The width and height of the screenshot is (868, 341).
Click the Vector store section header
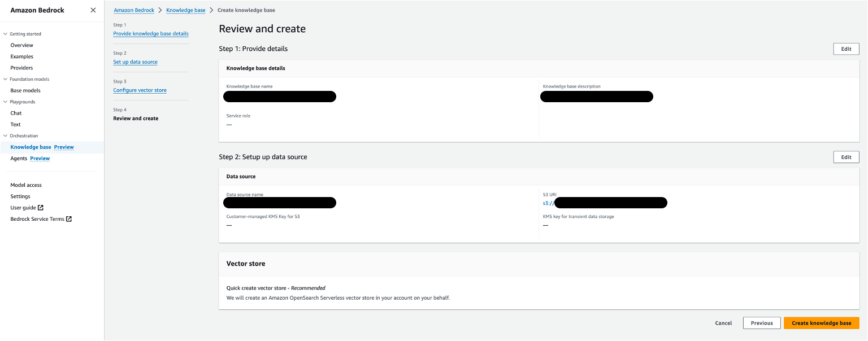pos(246,264)
